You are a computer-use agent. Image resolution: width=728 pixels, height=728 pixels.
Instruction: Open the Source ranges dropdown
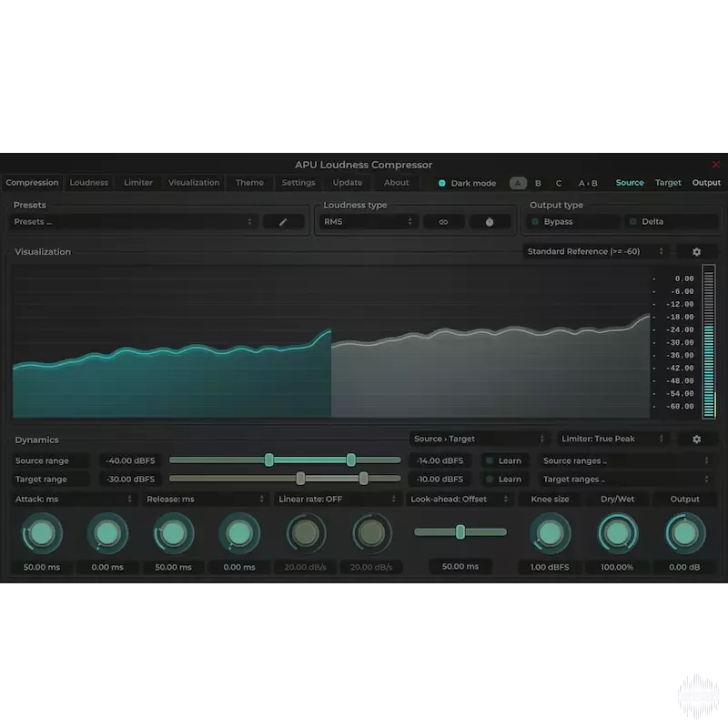click(626, 460)
